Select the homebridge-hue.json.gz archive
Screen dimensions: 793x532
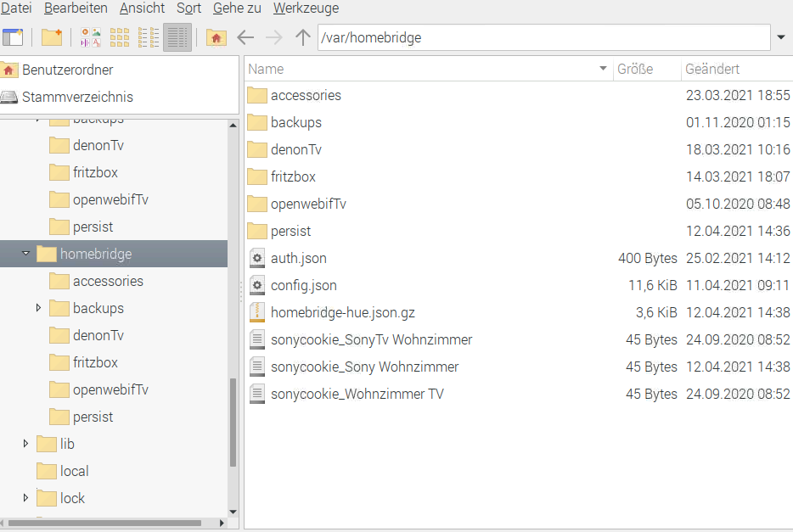[342, 312]
